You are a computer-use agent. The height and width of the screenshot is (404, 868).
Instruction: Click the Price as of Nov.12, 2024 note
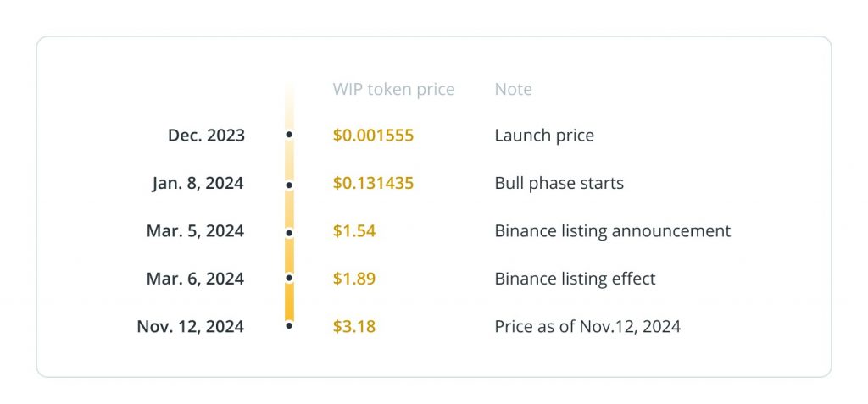(x=588, y=326)
